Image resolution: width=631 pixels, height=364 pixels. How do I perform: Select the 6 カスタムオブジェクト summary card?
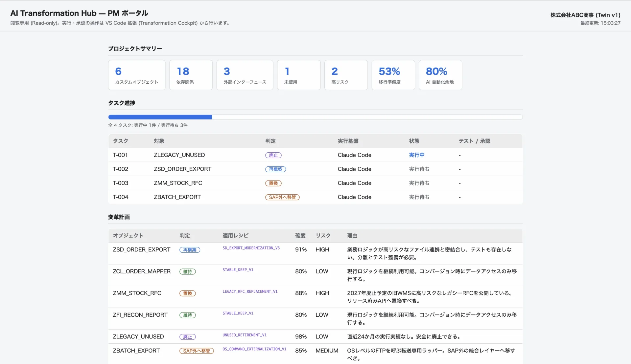coord(137,75)
